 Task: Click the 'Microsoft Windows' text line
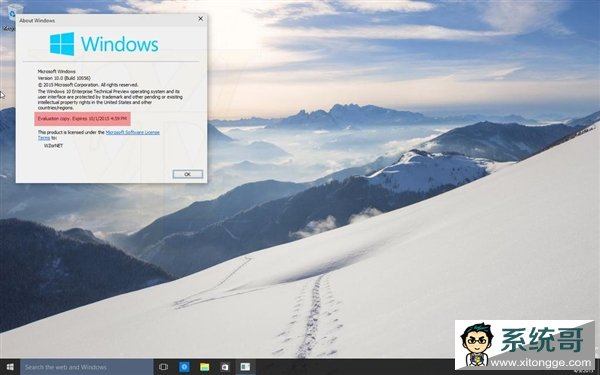(57, 71)
